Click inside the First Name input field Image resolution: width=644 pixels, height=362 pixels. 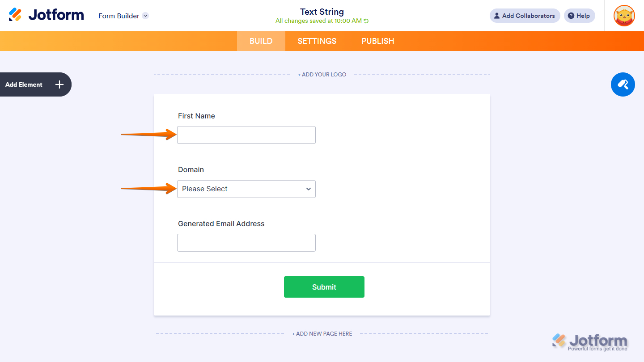coord(246,135)
